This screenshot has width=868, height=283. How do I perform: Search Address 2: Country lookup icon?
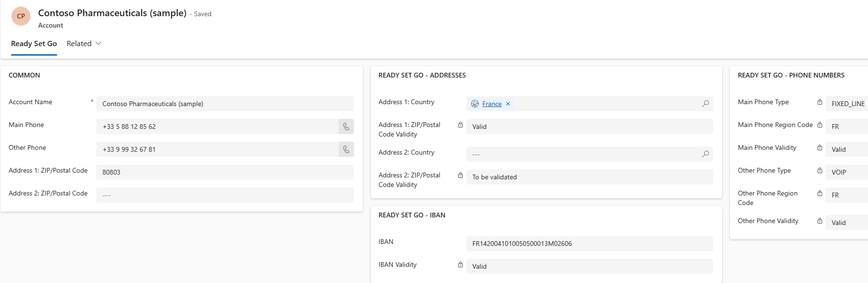pos(706,154)
